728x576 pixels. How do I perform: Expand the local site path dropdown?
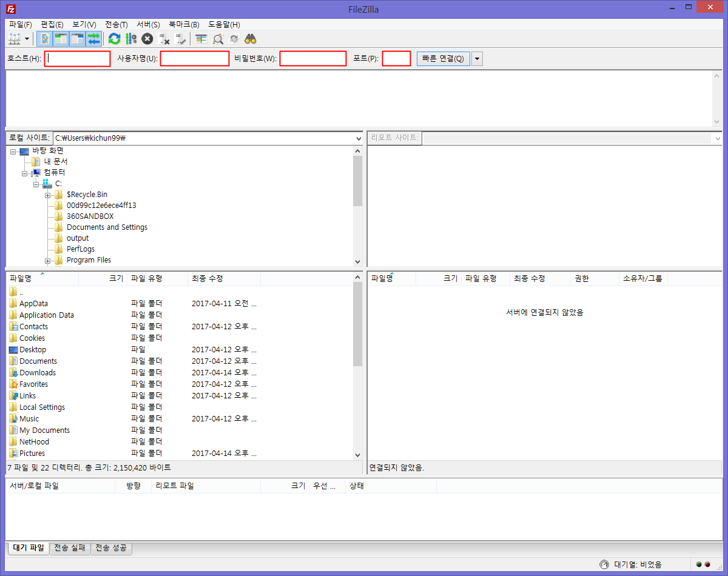tap(358, 138)
